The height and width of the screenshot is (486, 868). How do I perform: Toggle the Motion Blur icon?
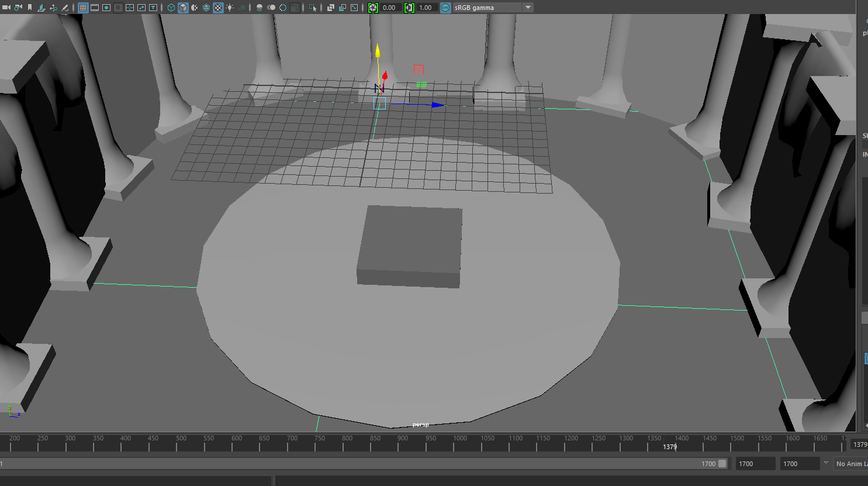point(271,8)
